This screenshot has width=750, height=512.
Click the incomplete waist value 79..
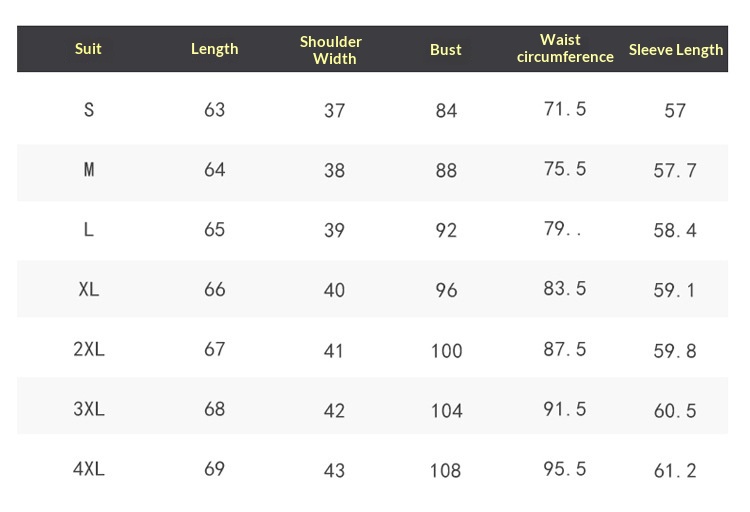pyautogui.click(x=562, y=230)
